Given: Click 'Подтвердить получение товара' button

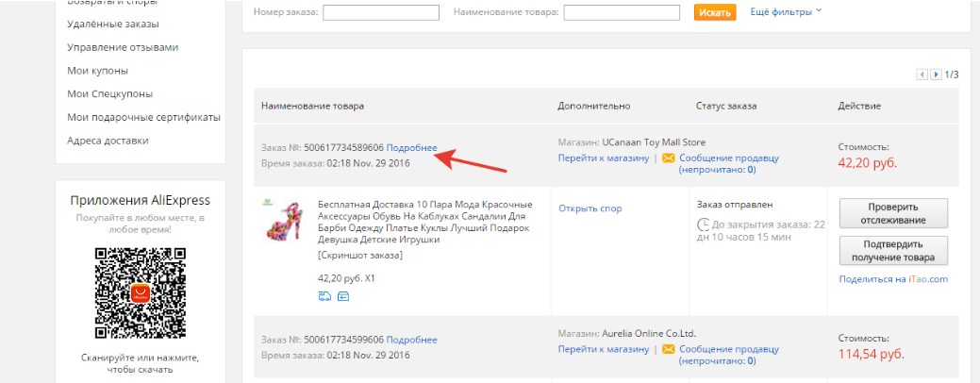Looking at the screenshot, I should point(892,250).
